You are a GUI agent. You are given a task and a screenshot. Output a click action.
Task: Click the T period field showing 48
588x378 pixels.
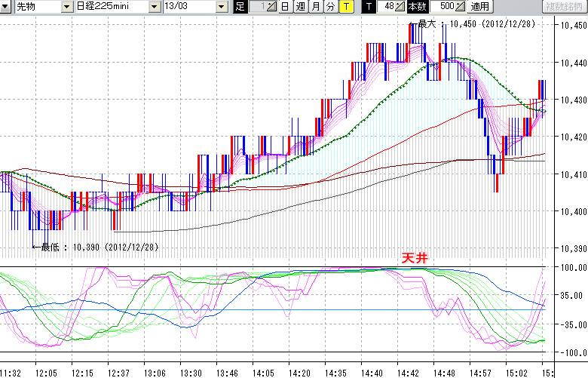pyautogui.click(x=386, y=7)
